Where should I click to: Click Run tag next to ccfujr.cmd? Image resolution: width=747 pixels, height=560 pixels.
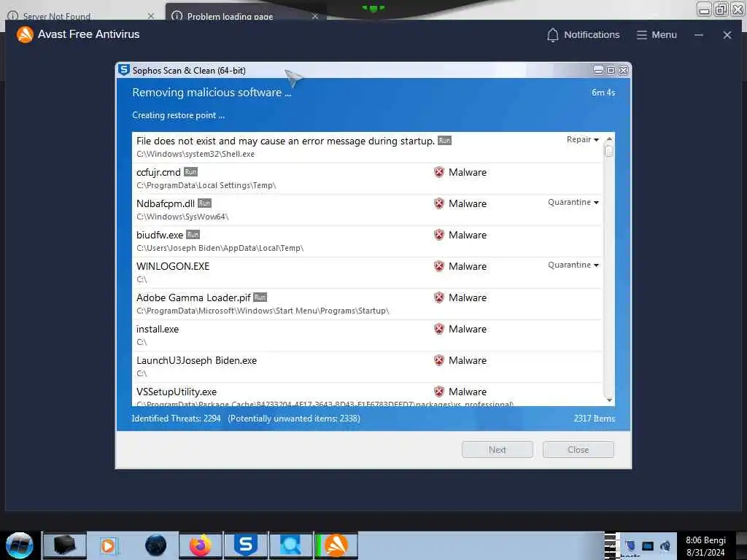click(190, 172)
